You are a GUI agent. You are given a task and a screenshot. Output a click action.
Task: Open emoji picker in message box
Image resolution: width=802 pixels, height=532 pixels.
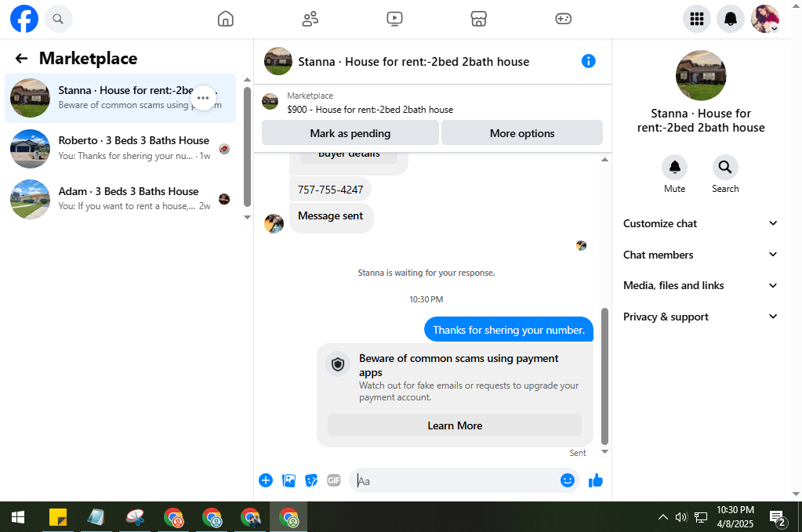[568, 480]
